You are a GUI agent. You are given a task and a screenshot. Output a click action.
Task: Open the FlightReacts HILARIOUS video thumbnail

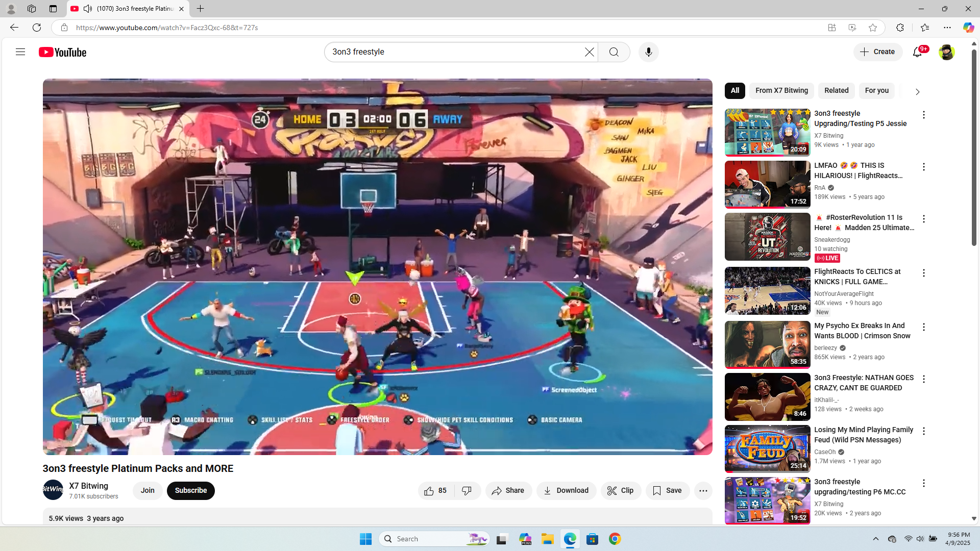pos(767,185)
